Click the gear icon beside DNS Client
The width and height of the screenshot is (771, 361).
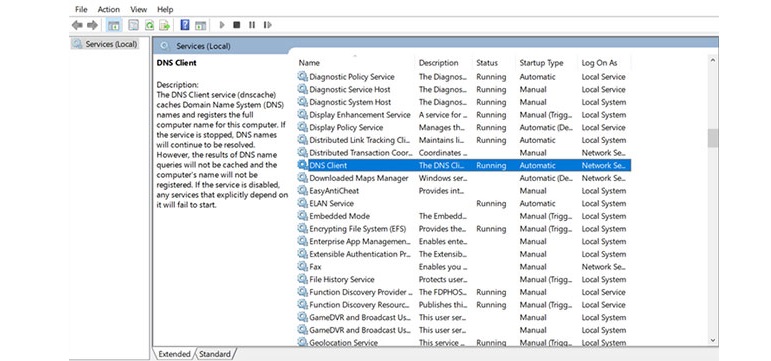(302, 165)
